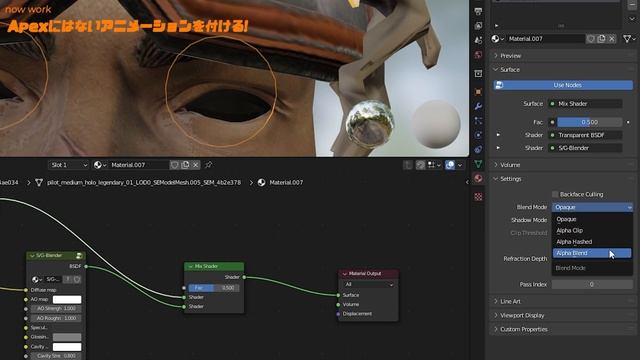The width and height of the screenshot is (640, 360).
Task: Enable Backface Culling checkbox
Action: [555, 194]
